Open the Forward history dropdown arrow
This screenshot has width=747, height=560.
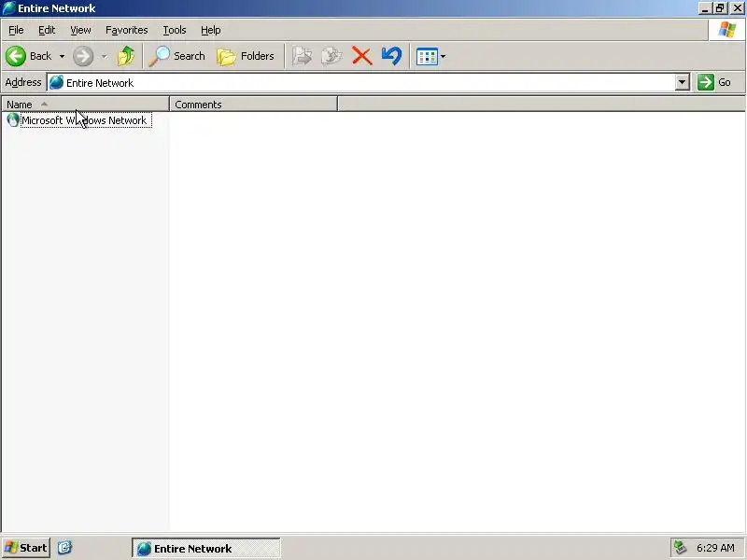tap(104, 56)
